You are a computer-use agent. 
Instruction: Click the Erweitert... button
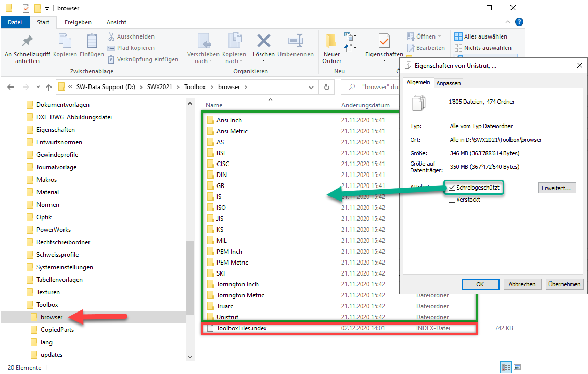[556, 188]
